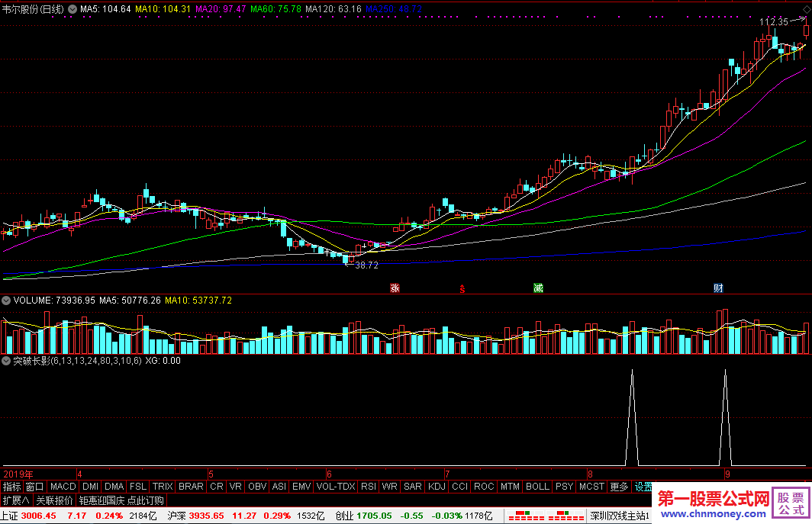Viewport: 812px width, 524px height.
Task: Open the dropdown beside 韦尔股份(日线) title
Action: pos(72,9)
